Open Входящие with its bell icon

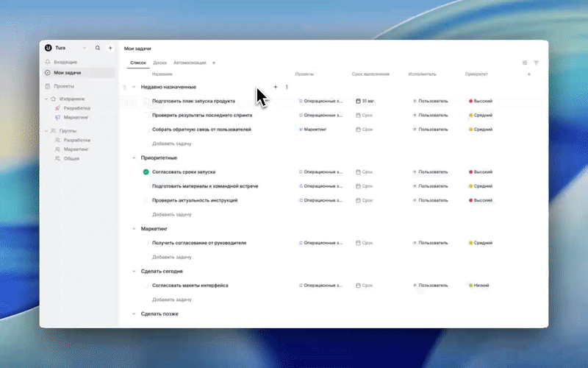(48, 62)
